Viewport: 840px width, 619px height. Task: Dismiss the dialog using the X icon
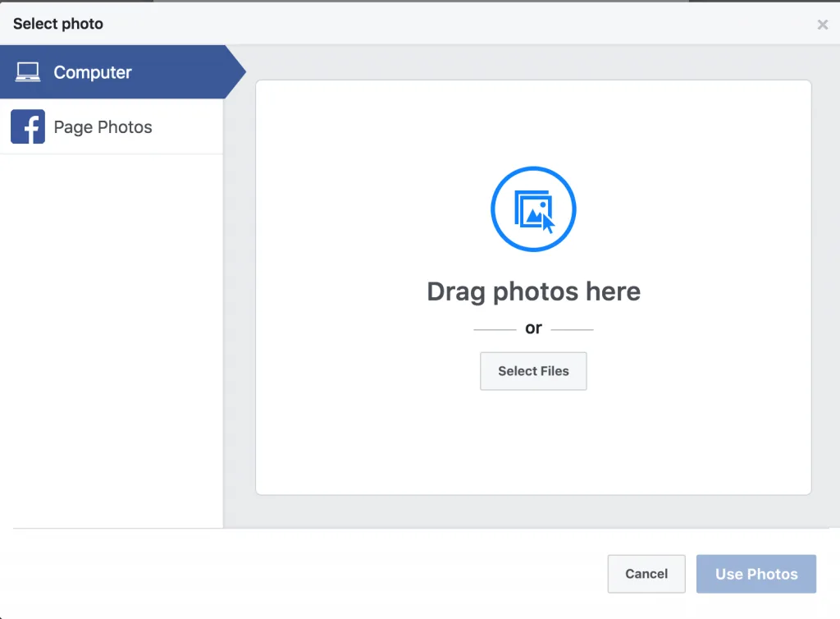click(822, 24)
